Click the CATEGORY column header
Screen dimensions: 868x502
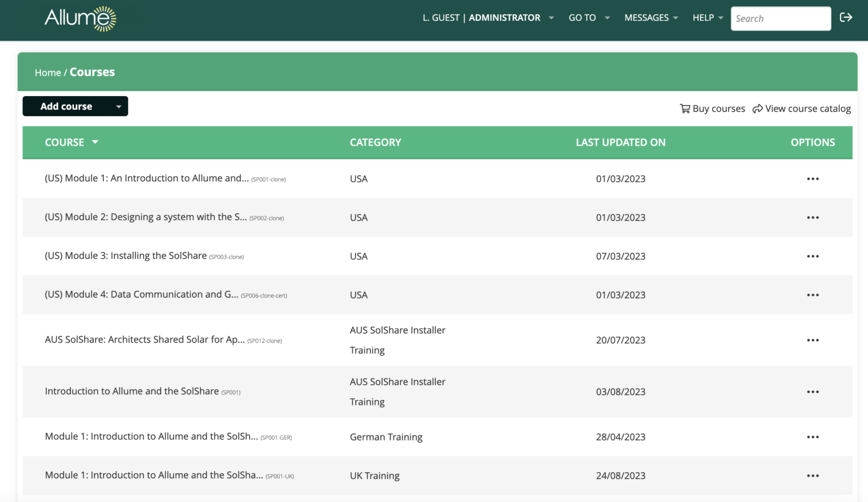pyautogui.click(x=375, y=142)
